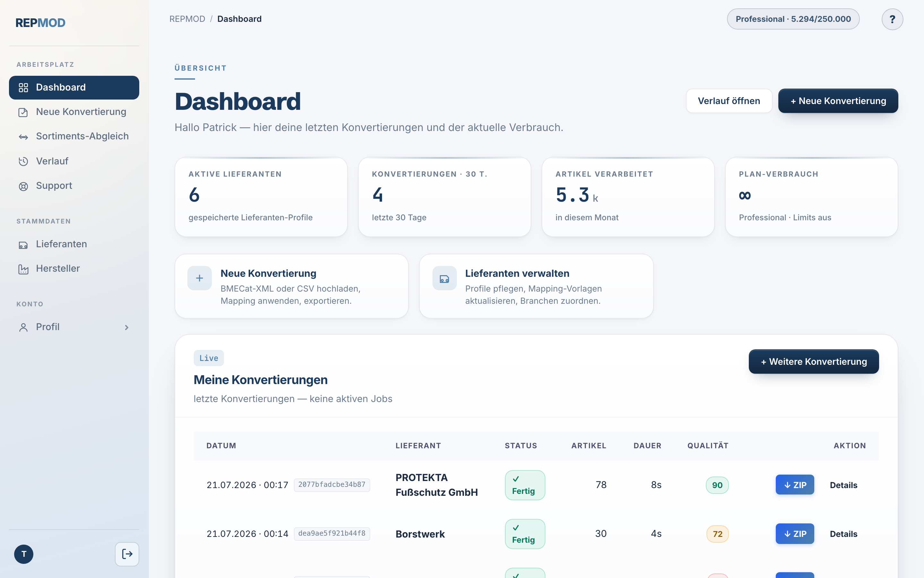Click the Konvertierungen 30 T. stat card

[x=444, y=197]
